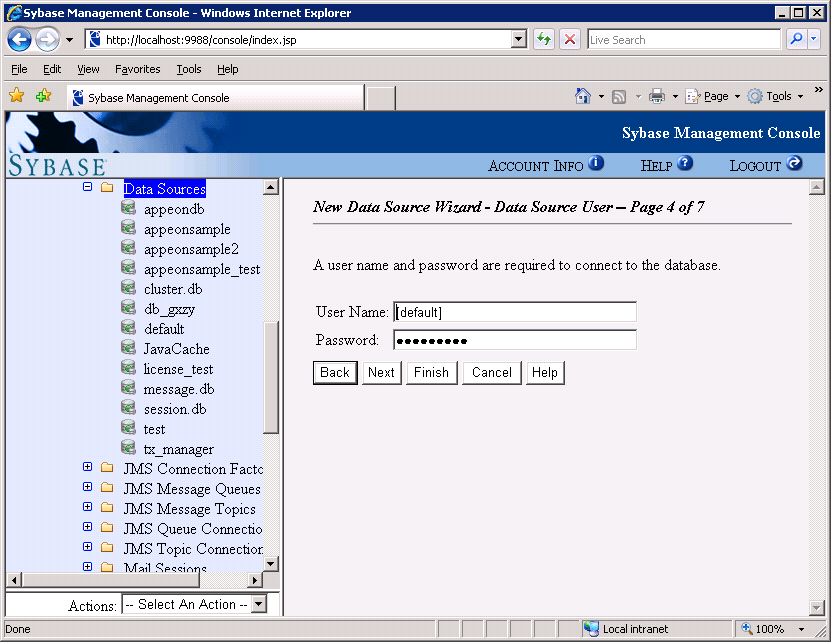This screenshot has height=642, width=831.
Task: Click the Home icon in command bar
Action: pyautogui.click(x=582, y=96)
